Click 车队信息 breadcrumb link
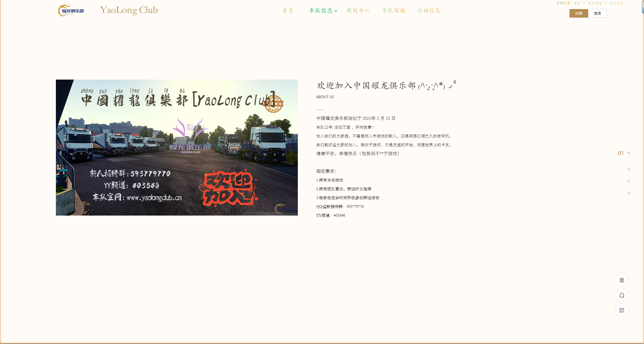The image size is (644, 344). (595, 3)
